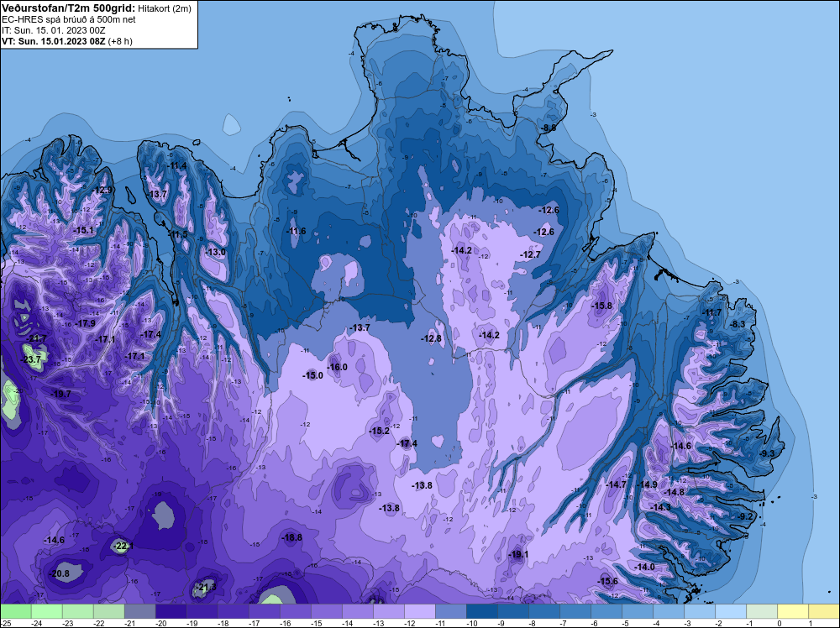Click the '-14.9' temperature label

point(647,484)
